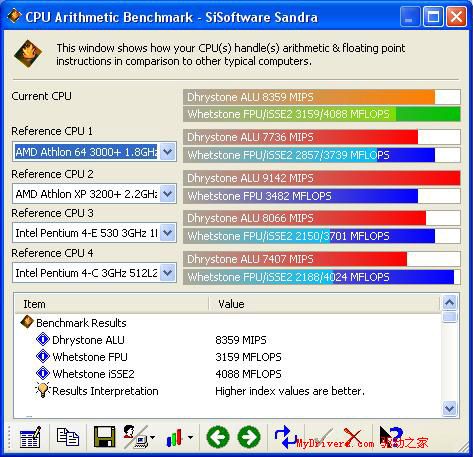
Task: Open help with the question-mark cursor icon
Action: click(x=391, y=437)
